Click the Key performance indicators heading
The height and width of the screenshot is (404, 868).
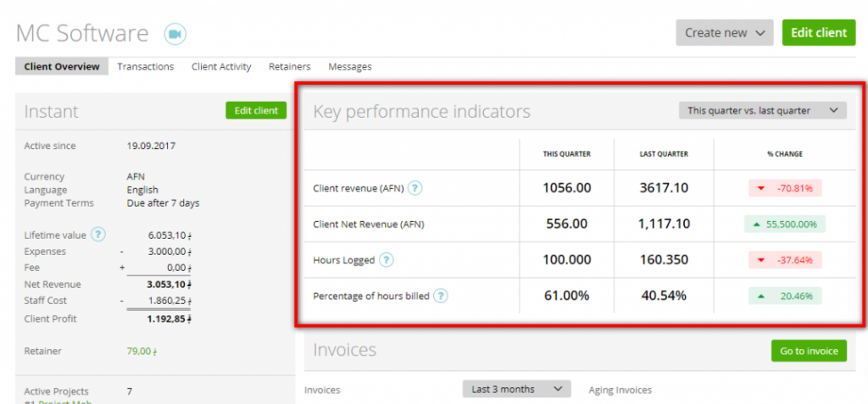tap(422, 111)
